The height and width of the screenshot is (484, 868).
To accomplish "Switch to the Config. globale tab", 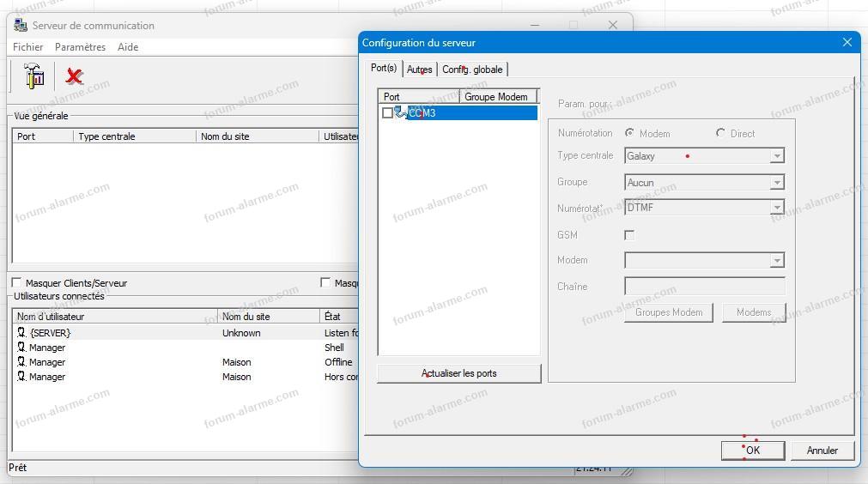I will coord(472,70).
